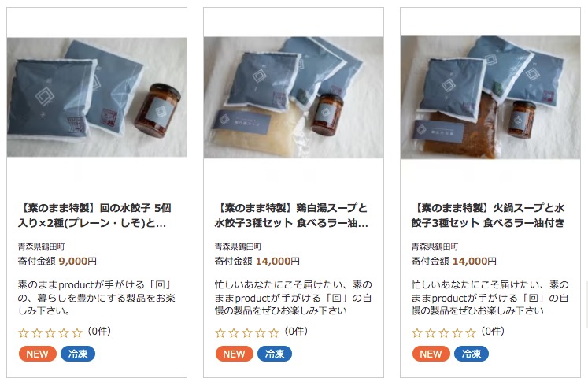Screen dimensions: 588x386
Task: Click NEW badge on chicken paitan card
Action: tap(235, 354)
